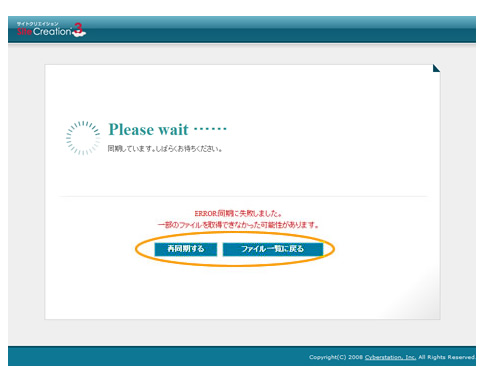
Task: Click the All Rights Reserved text
Action: 447,357
